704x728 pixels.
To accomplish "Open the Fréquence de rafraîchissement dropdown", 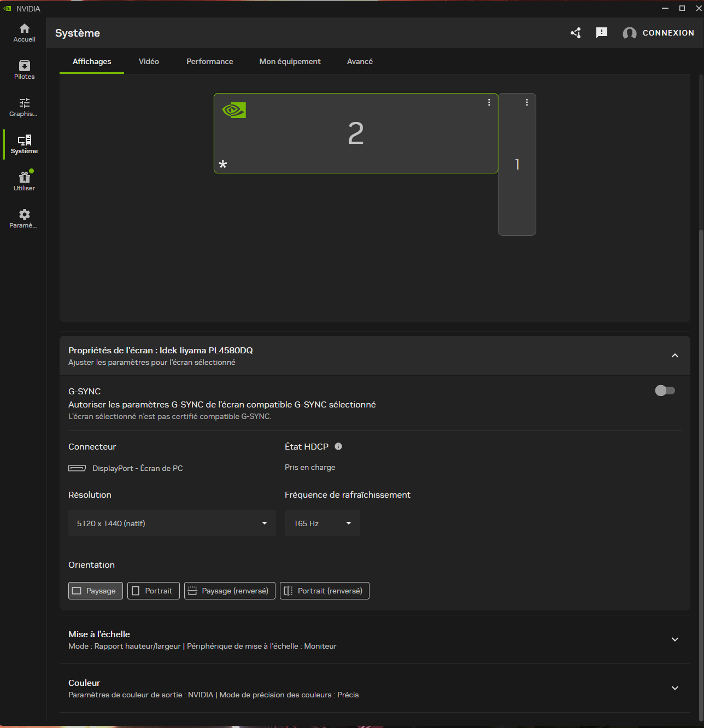I will 322,523.
